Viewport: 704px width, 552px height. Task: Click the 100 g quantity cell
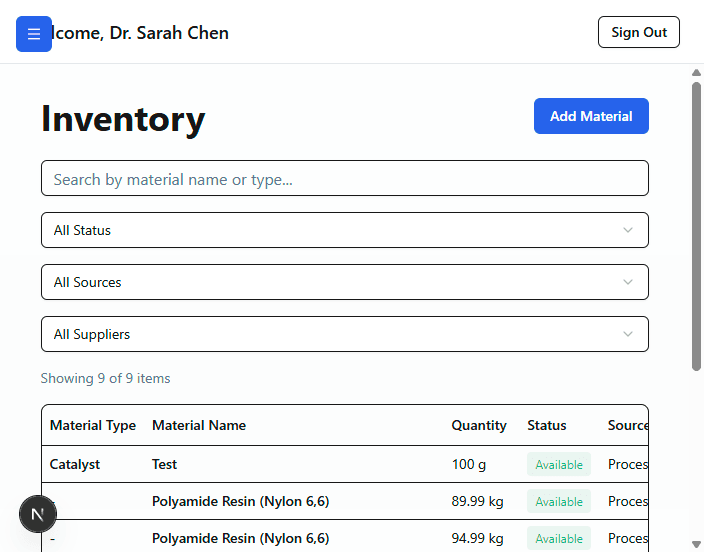coord(469,464)
